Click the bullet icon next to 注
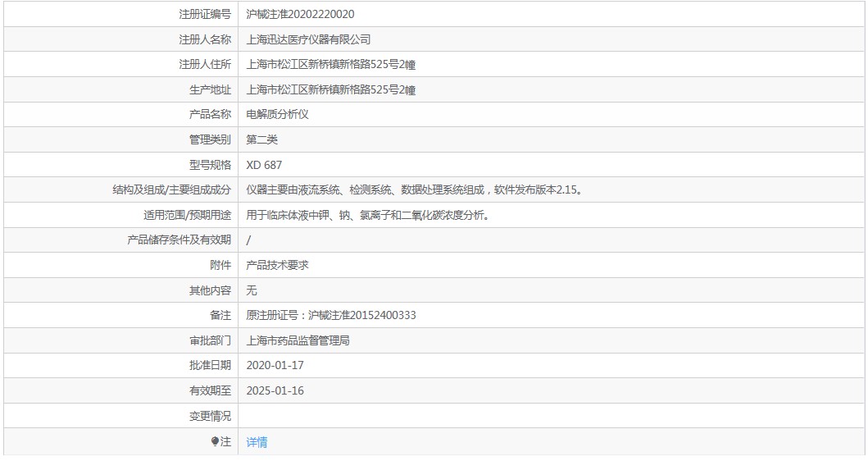Image resolution: width=868 pixels, height=461 pixels. click(x=215, y=441)
